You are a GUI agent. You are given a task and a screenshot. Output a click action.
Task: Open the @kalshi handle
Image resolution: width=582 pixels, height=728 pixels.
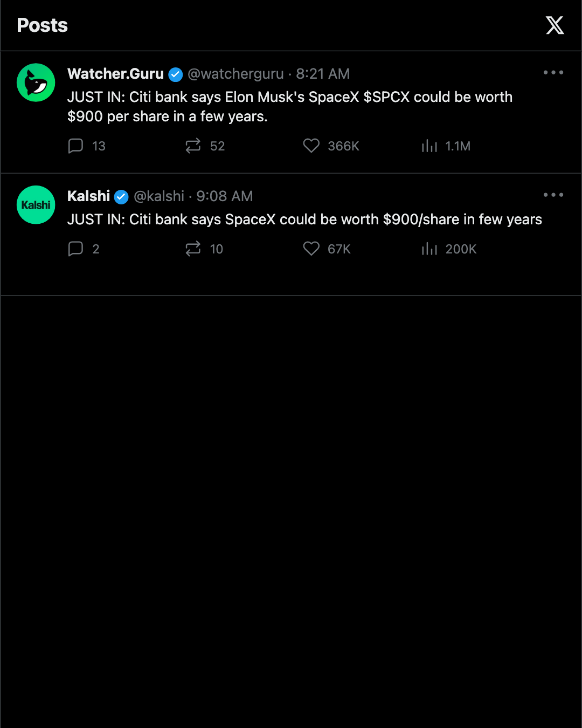(159, 196)
